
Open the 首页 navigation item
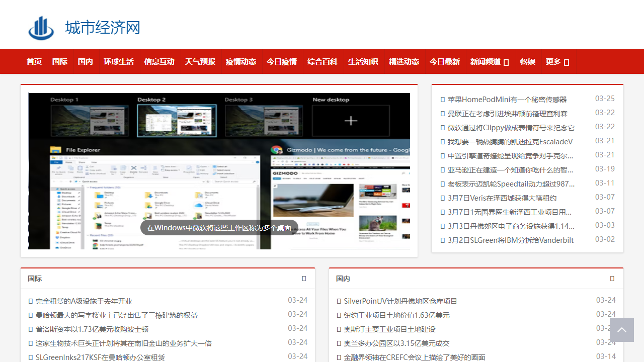34,61
